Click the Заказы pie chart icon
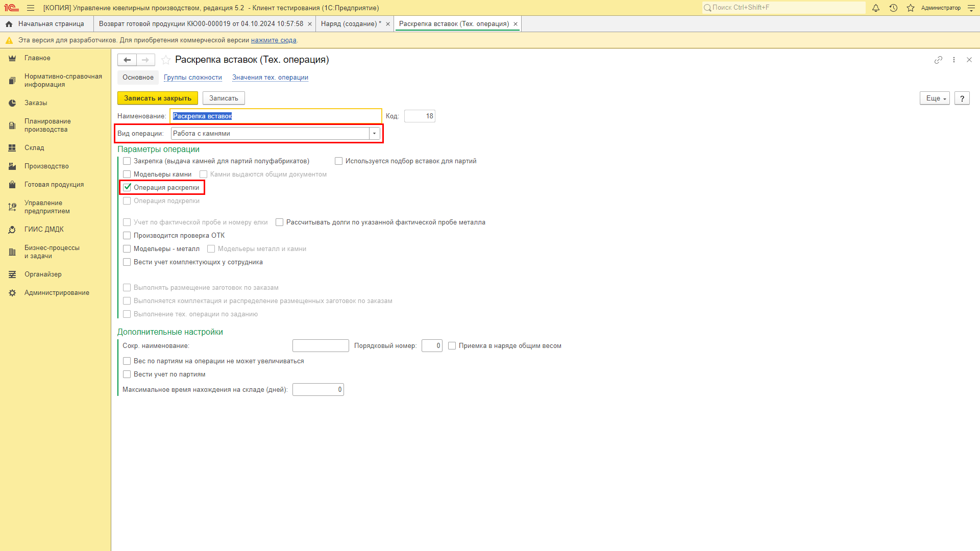This screenshot has width=980, height=551. [12, 103]
